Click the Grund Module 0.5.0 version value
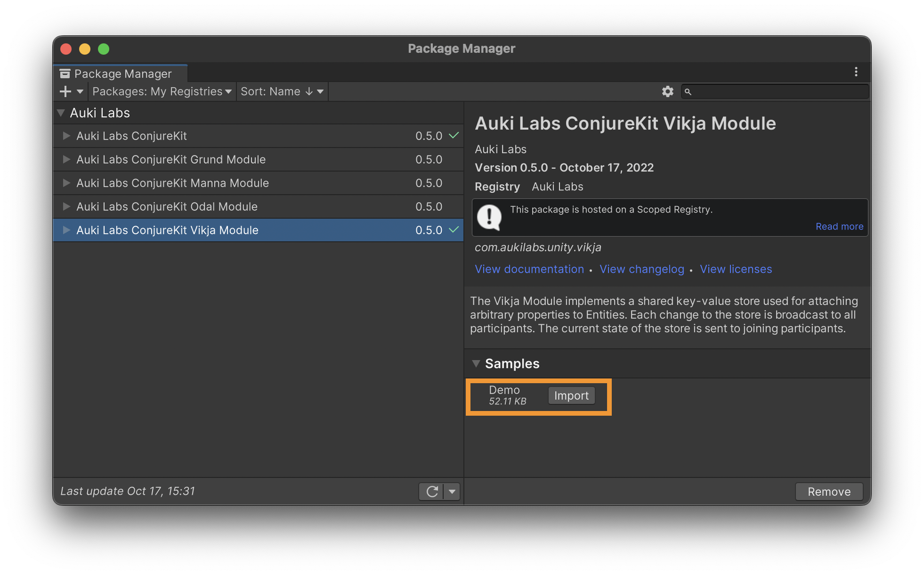The width and height of the screenshot is (924, 575). 429,159
